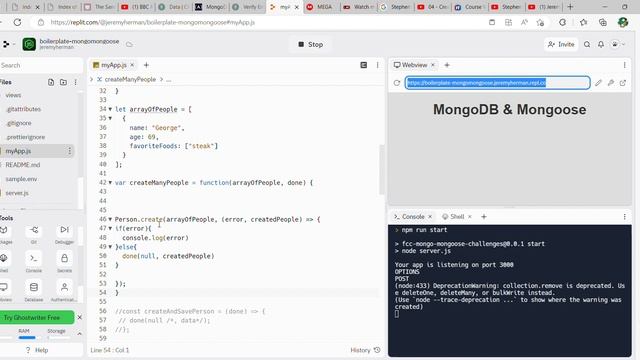Invite collaborators with Invite button
Screen dimensions: 640x360
tap(561, 44)
